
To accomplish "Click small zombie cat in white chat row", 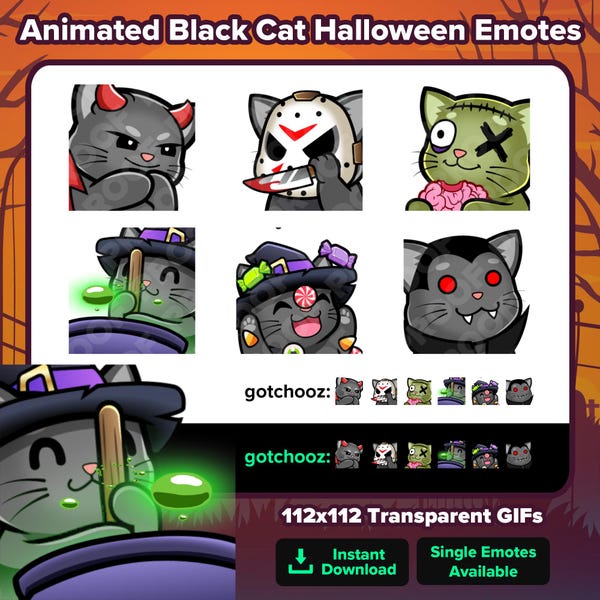I will [x=418, y=391].
